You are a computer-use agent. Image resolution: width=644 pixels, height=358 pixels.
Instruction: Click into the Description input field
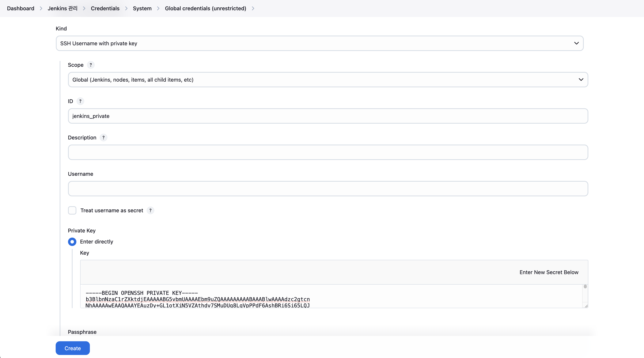[x=328, y=152]
